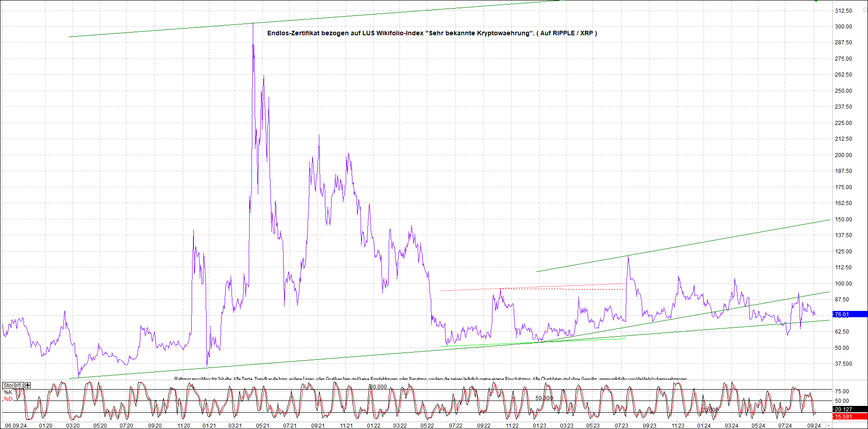The height and width of the screenshot is (429, 868).
Task: Click the 80.000 overbought level label
Action: (378, 386)
